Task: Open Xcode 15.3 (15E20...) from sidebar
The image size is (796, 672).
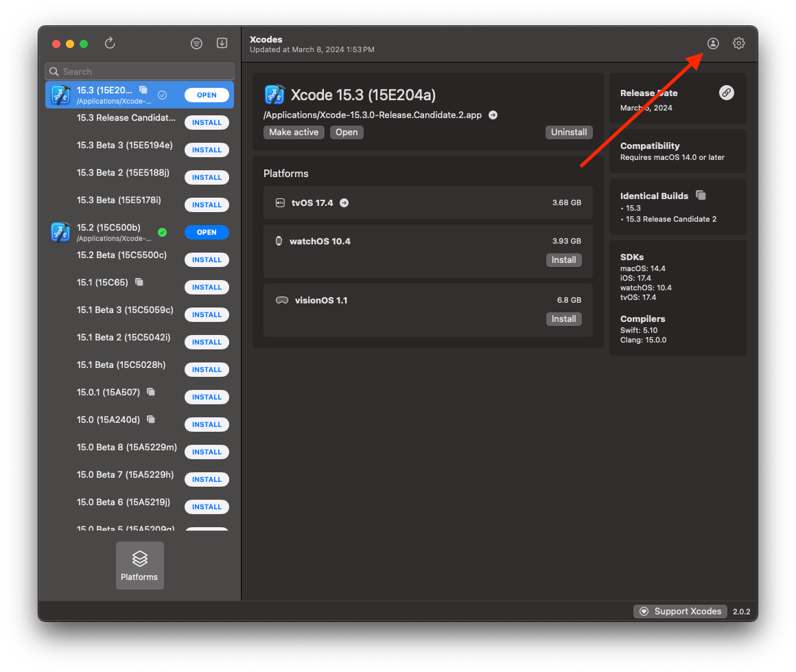Action: click(x=207, y=95)
